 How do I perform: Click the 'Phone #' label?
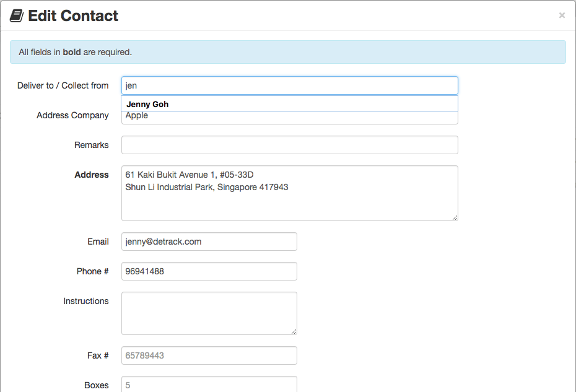tap(92, 271)
